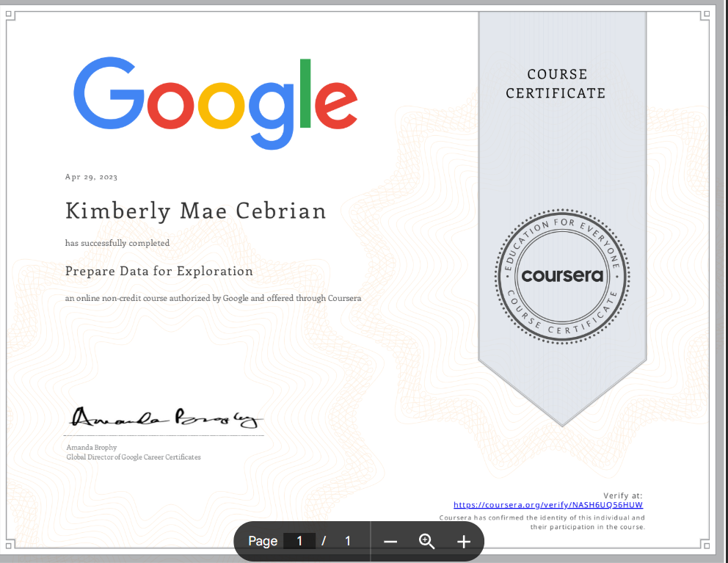Click the zoom in plus icon
The width and height of the screenshot is (728, 563).
463,542
